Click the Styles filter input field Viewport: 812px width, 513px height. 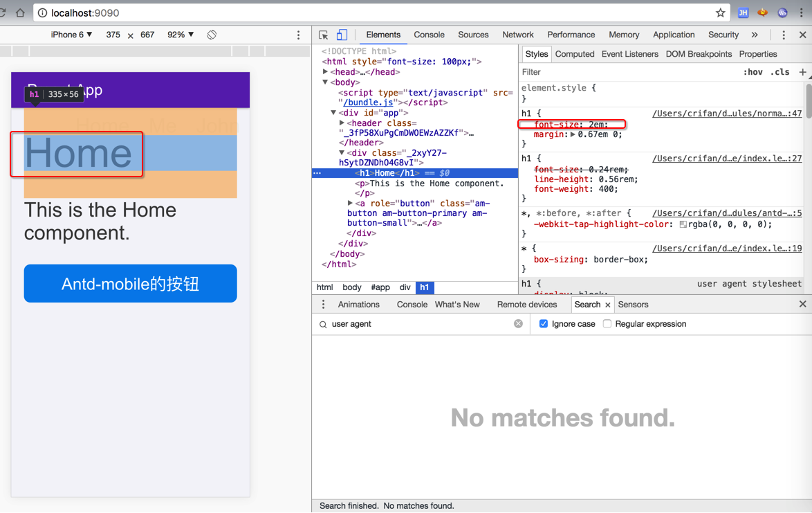[629, 72]
